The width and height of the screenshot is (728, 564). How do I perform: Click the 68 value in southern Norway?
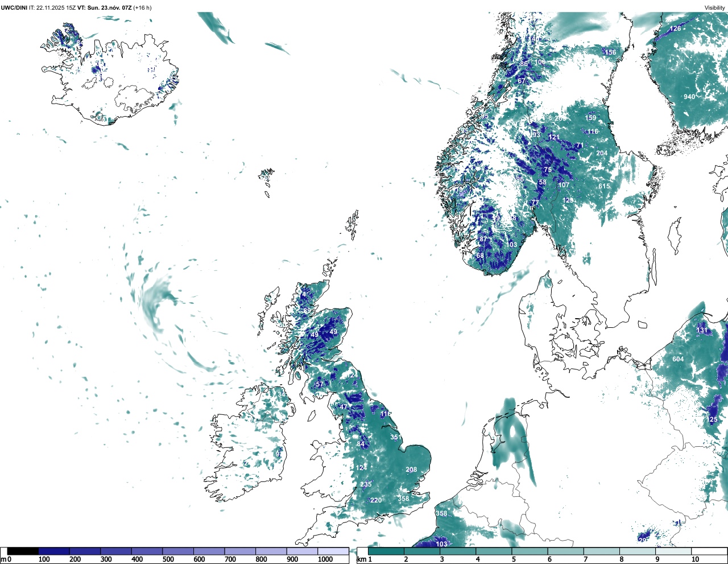coord(480,256)
